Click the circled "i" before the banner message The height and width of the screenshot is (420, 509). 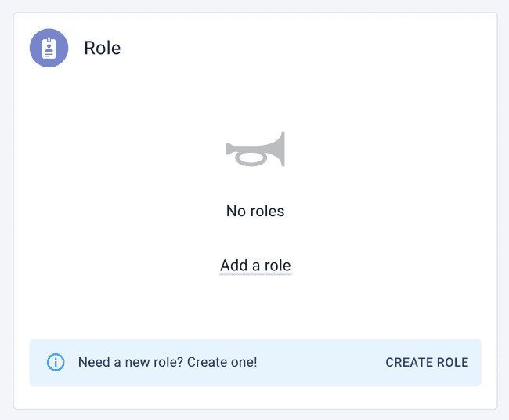56,362
